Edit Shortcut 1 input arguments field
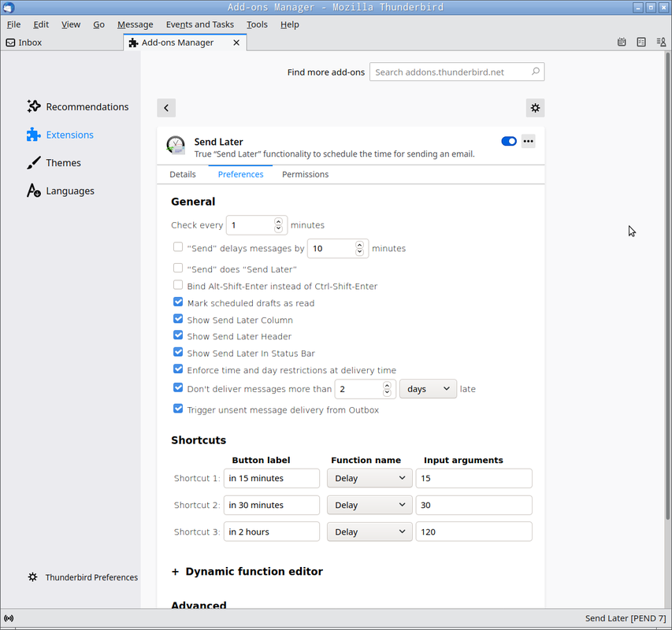Viewport: 672px width, 630px height. tap(474, 478)
